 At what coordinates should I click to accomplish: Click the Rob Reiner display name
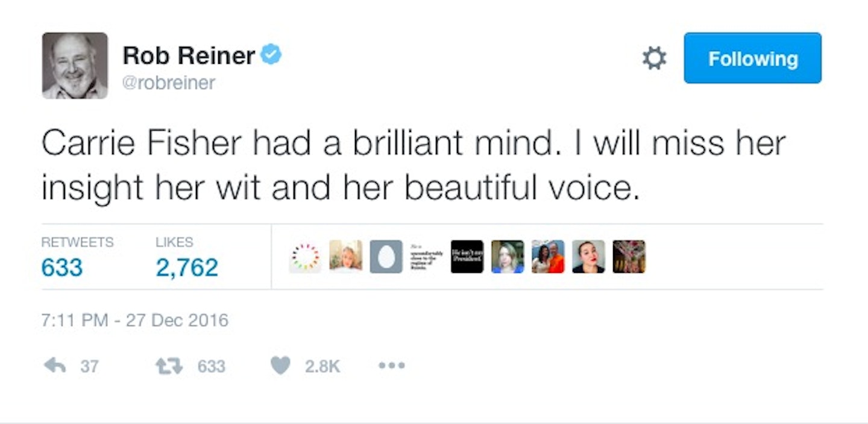(189, 56)
